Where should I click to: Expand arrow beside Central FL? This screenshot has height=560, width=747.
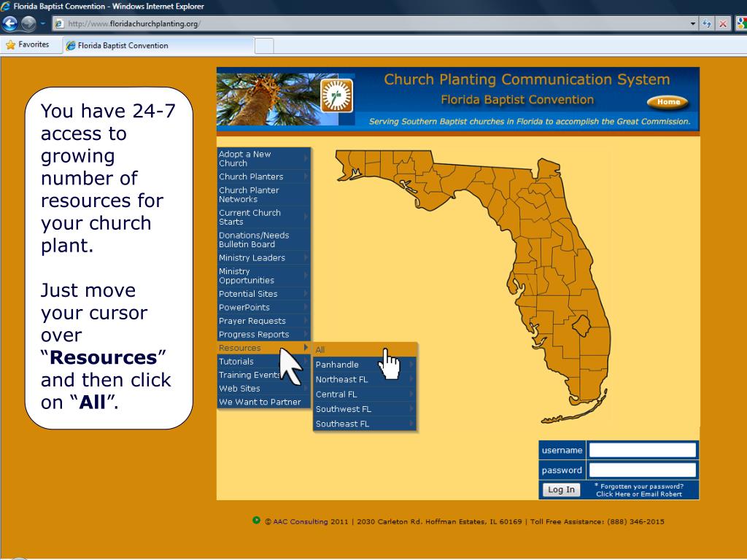click(411, 394)
